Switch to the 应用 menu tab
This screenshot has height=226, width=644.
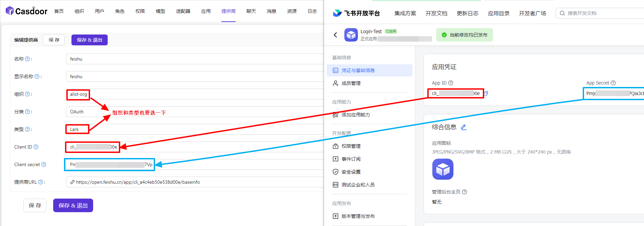(x=206, y=11)
